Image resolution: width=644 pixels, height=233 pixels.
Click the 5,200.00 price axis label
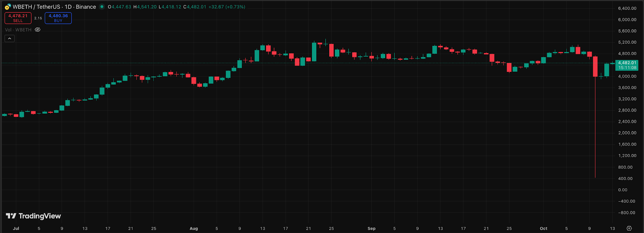point(627,42)
